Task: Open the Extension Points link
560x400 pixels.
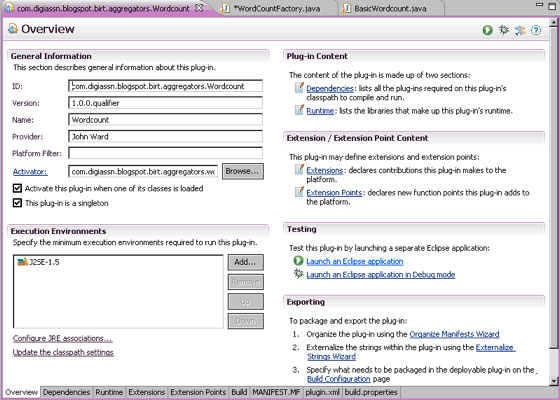Action: (x=334, y=192)
